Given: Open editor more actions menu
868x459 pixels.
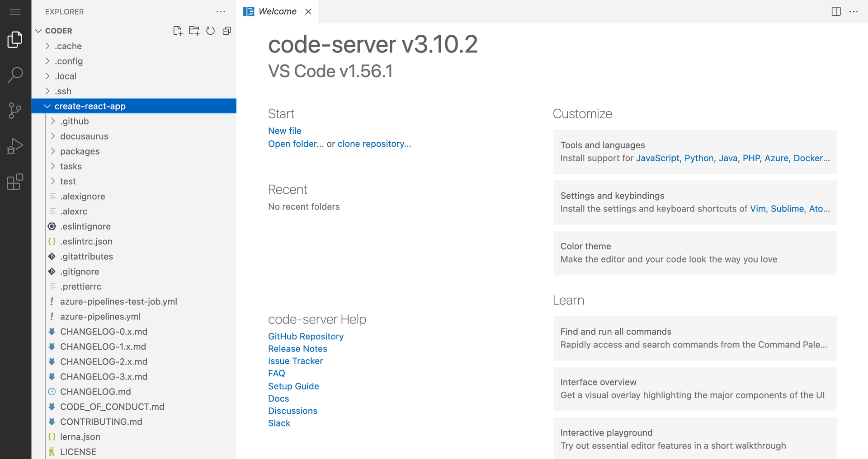Looking at the screenshot, I should [x=854, y=12].
